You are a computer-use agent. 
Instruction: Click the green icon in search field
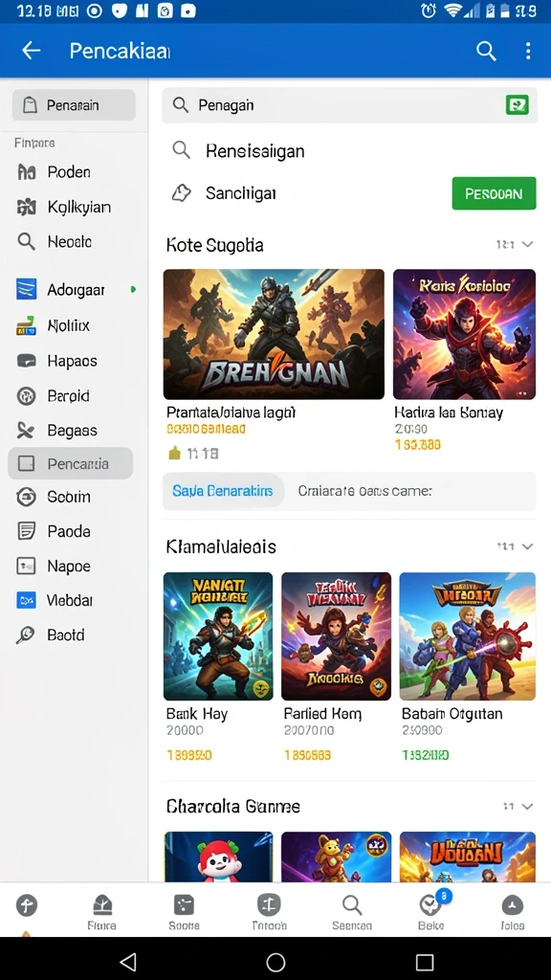tap(517, 105)
